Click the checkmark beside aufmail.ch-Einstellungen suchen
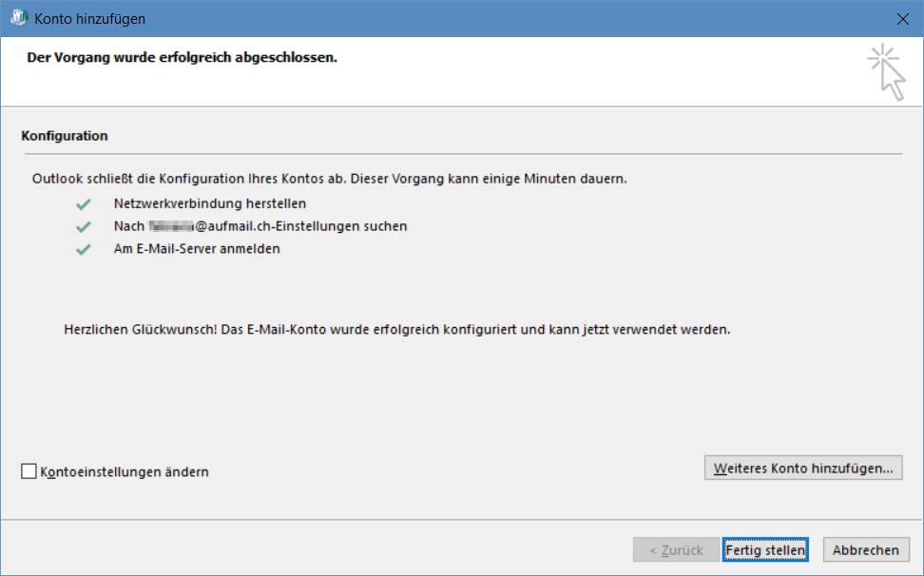Screen dimensions: 924x576 [83, 227]
